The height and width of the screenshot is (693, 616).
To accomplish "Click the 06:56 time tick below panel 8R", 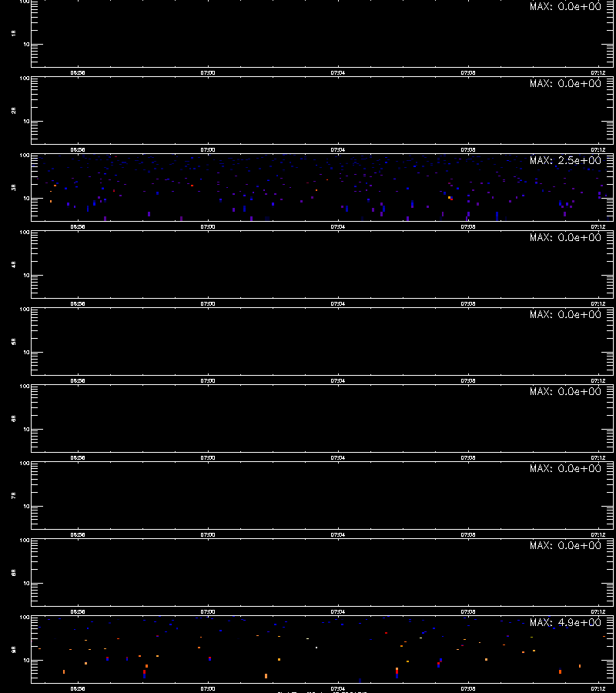I will 78,611.
